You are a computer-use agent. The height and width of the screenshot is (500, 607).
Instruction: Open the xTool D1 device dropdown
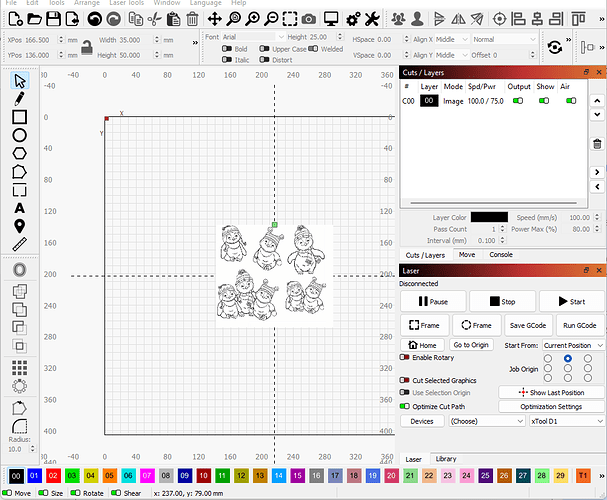(567, 421)
